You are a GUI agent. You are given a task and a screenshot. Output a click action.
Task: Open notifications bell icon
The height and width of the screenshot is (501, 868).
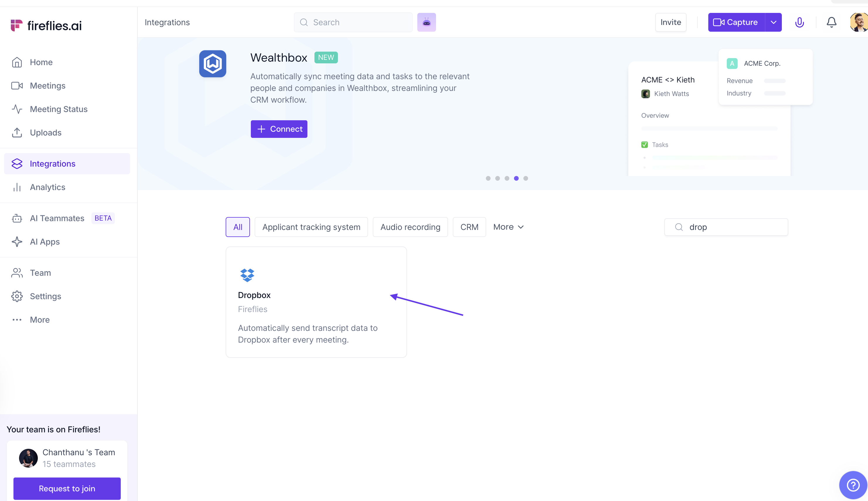[831, 22]
